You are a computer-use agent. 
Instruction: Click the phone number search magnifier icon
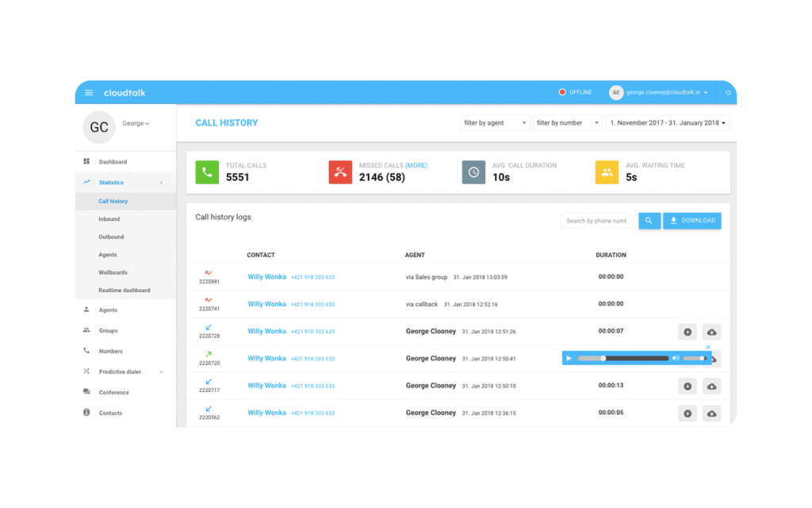pos(649,221)
